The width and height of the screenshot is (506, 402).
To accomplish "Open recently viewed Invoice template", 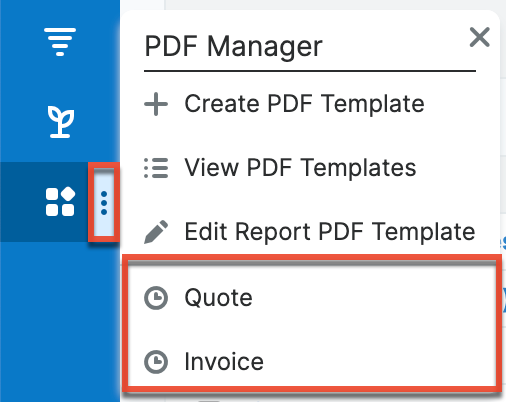I will click(224, 362).
